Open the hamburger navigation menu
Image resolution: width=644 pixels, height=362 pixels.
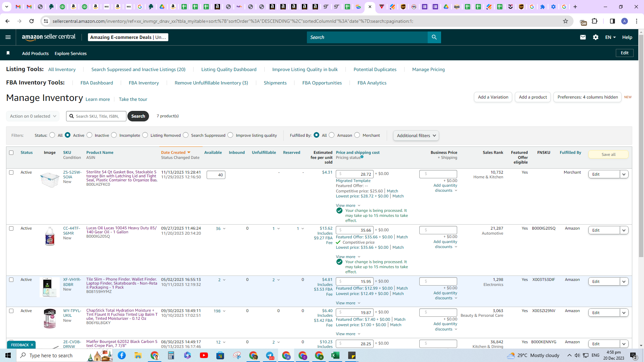(x=8, y=37)
